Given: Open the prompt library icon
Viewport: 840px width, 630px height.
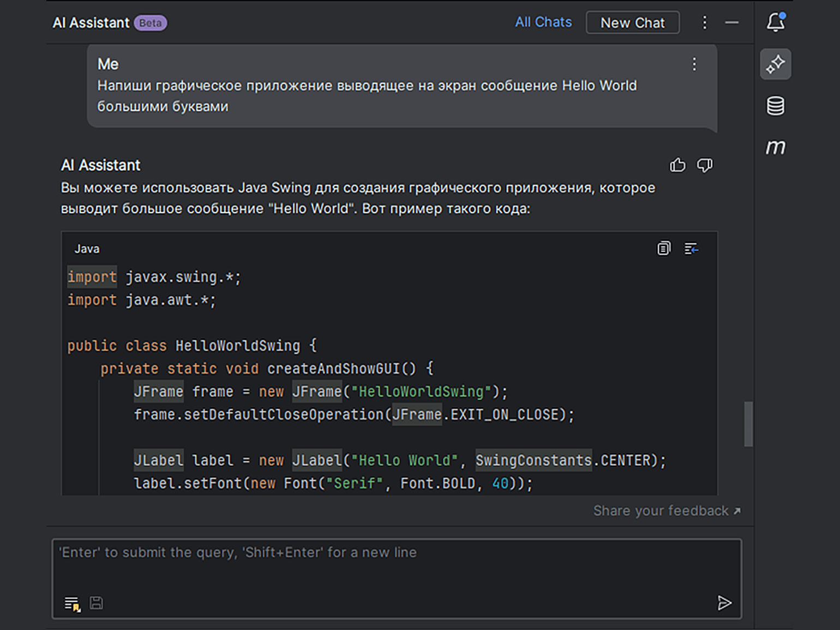Looking at the screenshot, I should [x=72, y=603].
